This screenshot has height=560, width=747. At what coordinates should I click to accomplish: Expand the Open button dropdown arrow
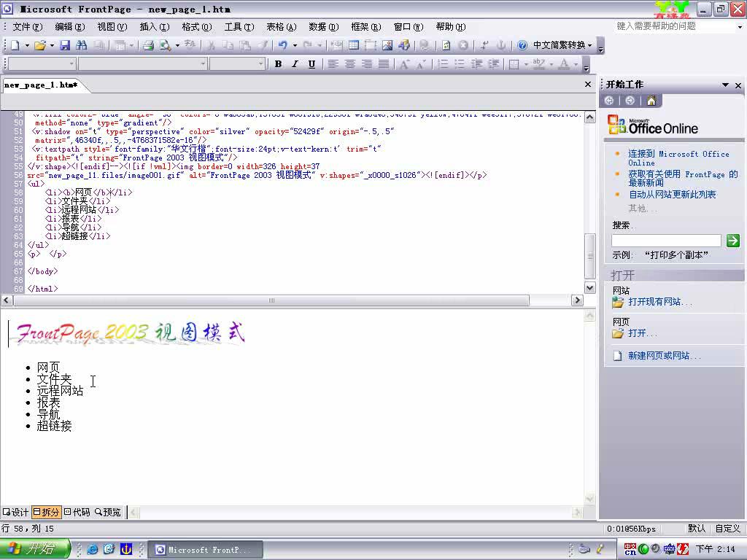52,46
